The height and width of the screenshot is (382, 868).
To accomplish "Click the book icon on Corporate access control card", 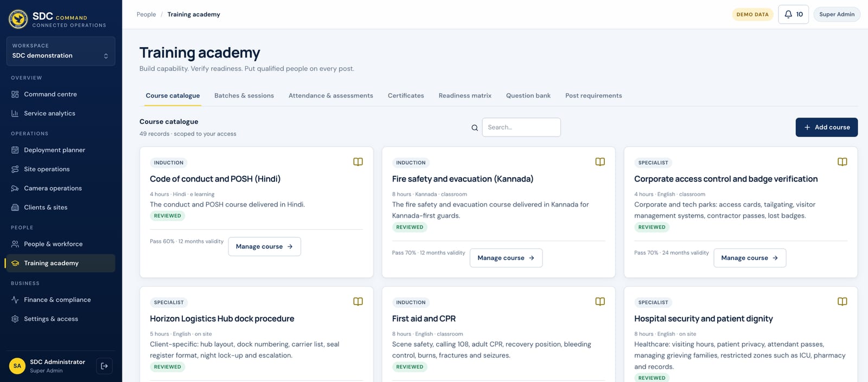I will click(x=843, y=162).
